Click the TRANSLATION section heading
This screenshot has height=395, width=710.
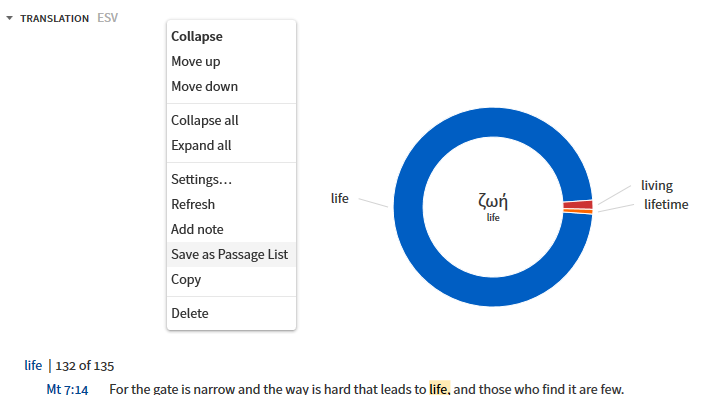(54, 19)
